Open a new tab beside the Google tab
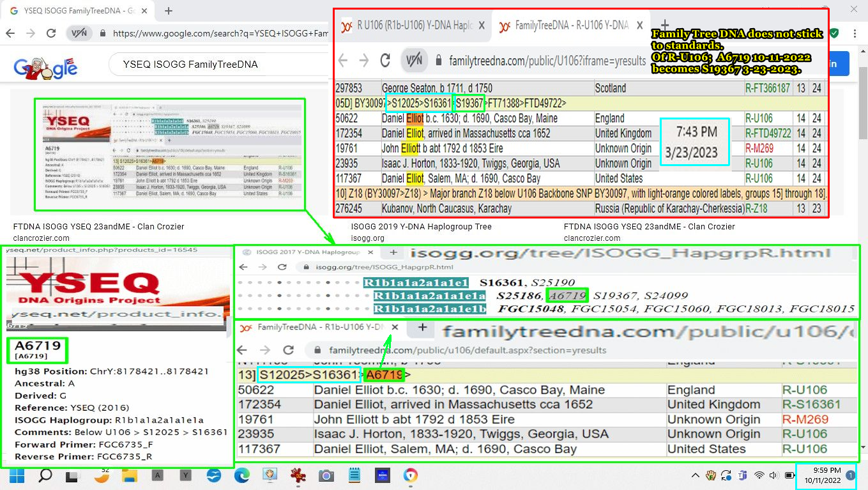This screenshot has width=868, height=490. [x=169, y=11]
